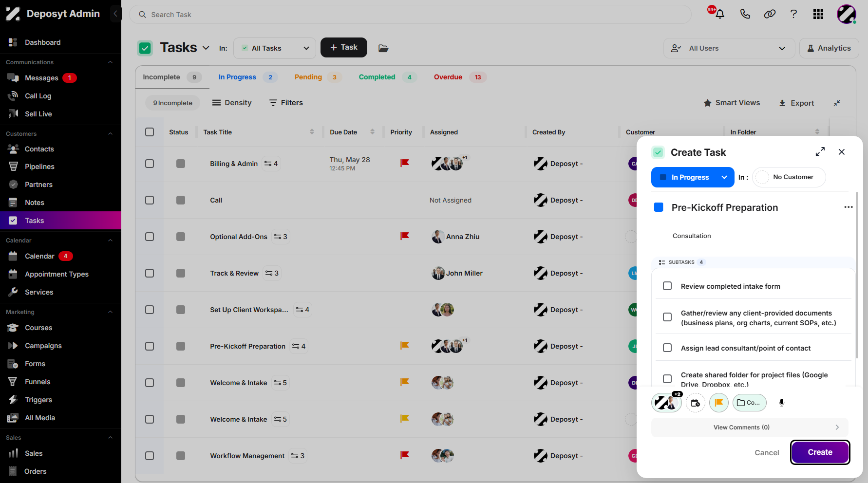Image resolution: width=868 pixels, height=483 pixels.
Task: Click the microphone voice input icon
Action: (782, 403)
